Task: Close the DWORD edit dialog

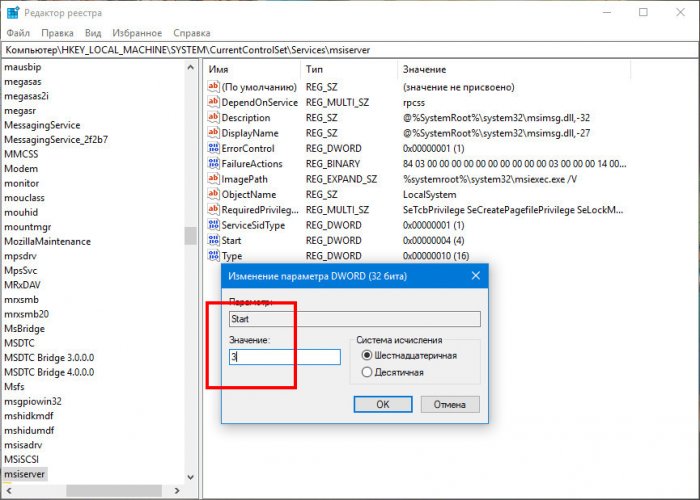Action: (475, 276)
